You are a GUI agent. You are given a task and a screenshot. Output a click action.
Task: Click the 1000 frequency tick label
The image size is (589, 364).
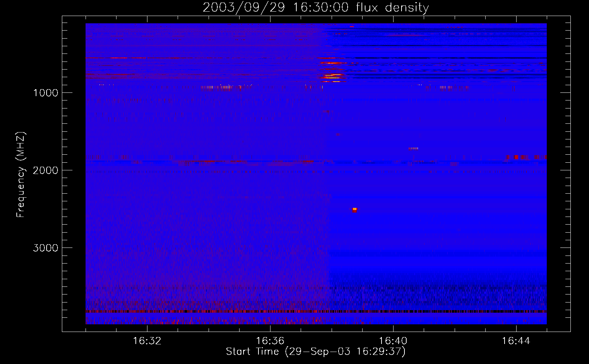click(x=46, y=93)
